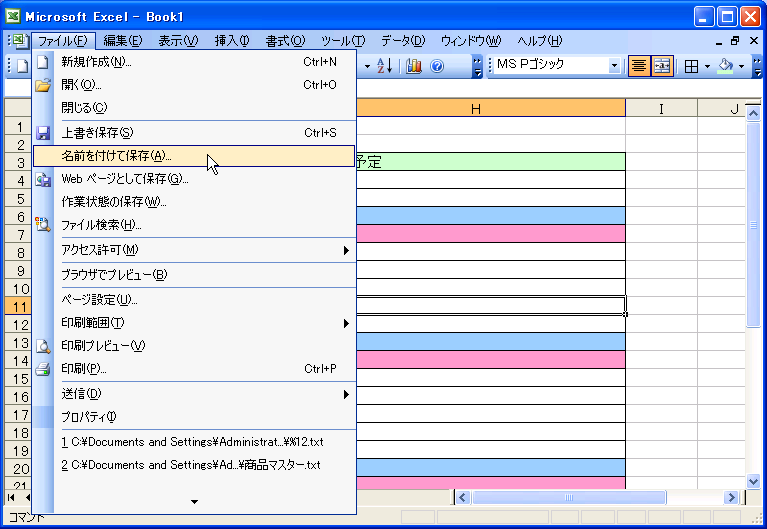Open dropdown arrow left of Sort icon

pos(367,66)
